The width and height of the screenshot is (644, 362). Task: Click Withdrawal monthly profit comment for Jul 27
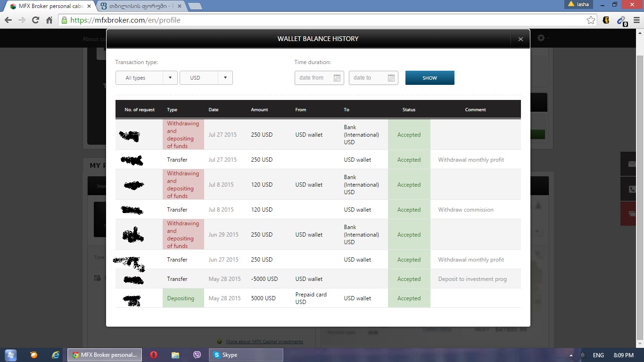[471, 160]
